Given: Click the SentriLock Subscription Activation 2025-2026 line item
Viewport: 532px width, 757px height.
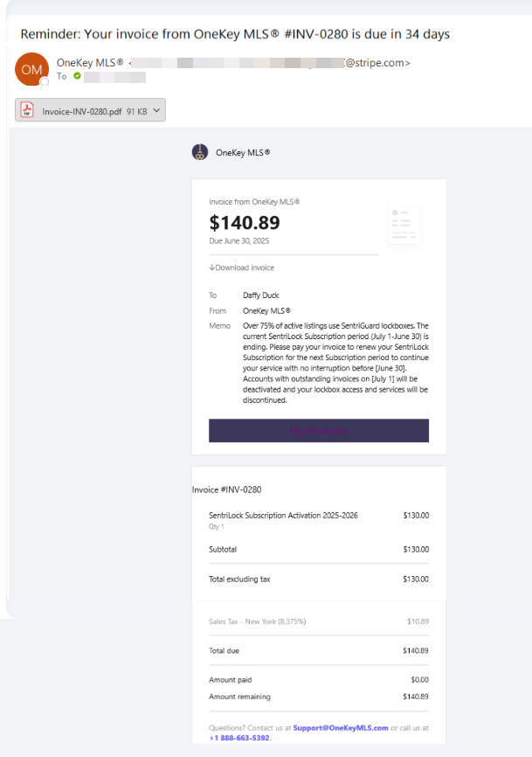Looking at the screenshot, I should coord(283,515).
